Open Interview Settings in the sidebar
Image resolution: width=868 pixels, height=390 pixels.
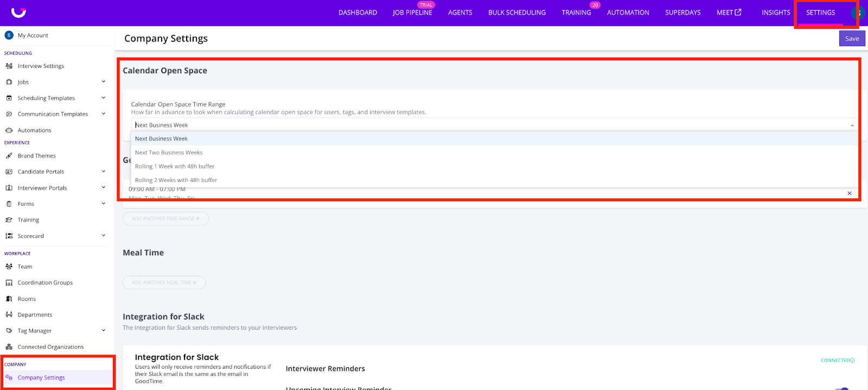(41, 66)
